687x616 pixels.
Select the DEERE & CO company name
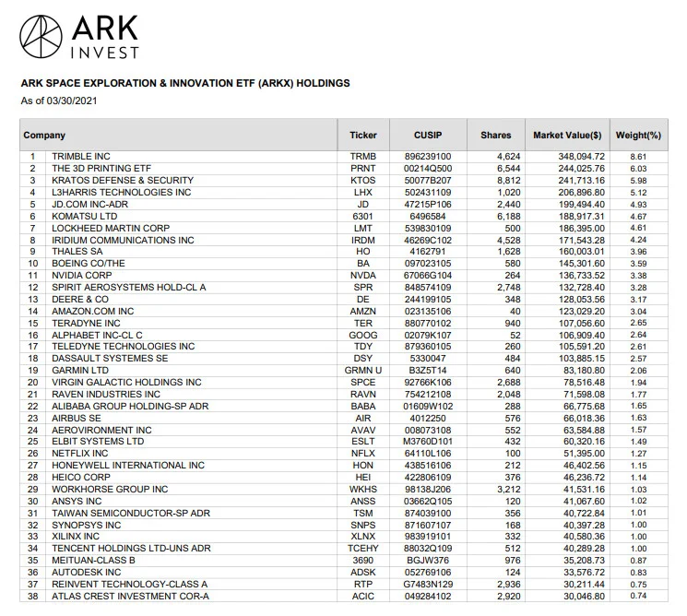pyautogui.click(x=80, y=299)
